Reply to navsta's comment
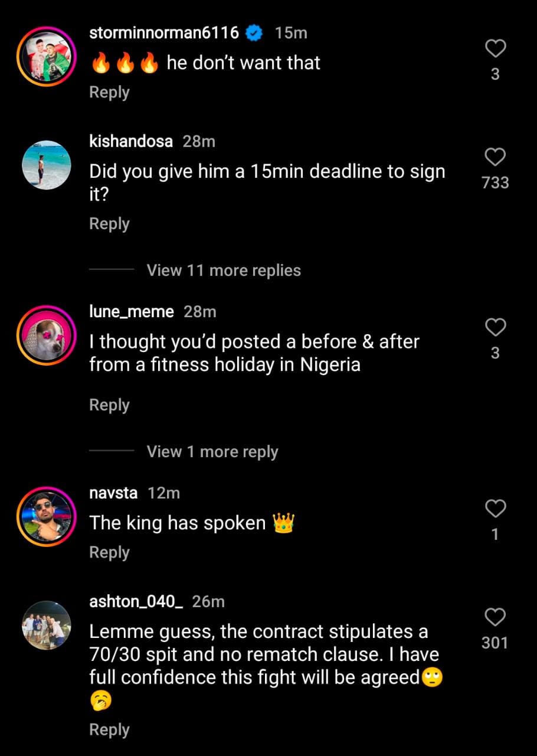537x756 pixels. click(109, 552)
